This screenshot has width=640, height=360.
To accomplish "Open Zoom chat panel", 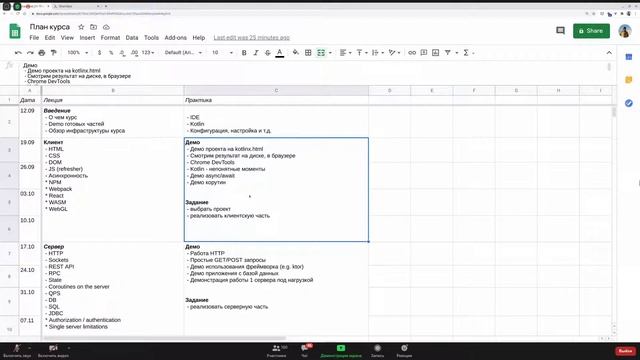I will tap(305, 351).
